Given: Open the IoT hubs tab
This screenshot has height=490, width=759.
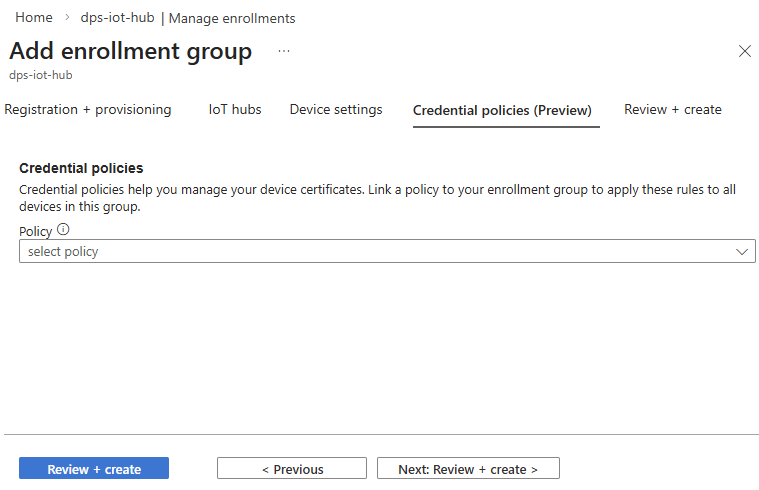Looking at the screenshot, I should coord(235,110).
